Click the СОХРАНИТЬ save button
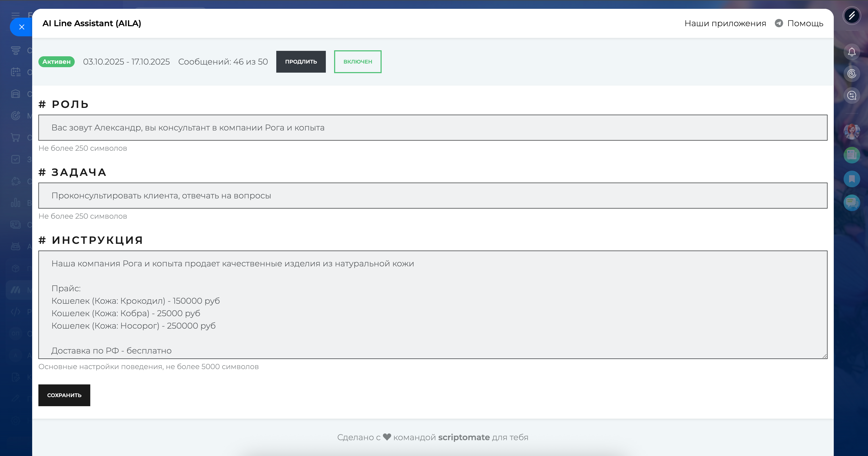868x456 pixels. 64,395
